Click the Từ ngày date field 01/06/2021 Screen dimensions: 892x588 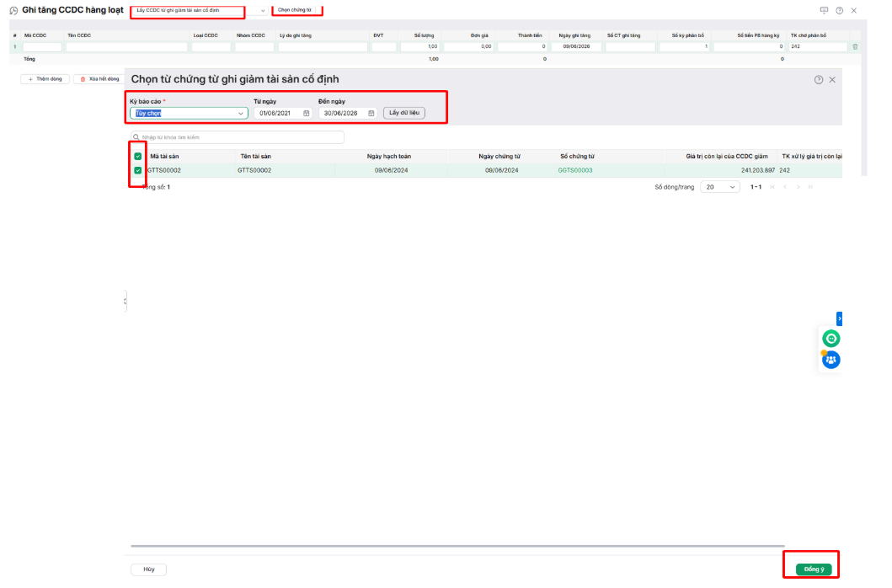click(x=283, y=113)
